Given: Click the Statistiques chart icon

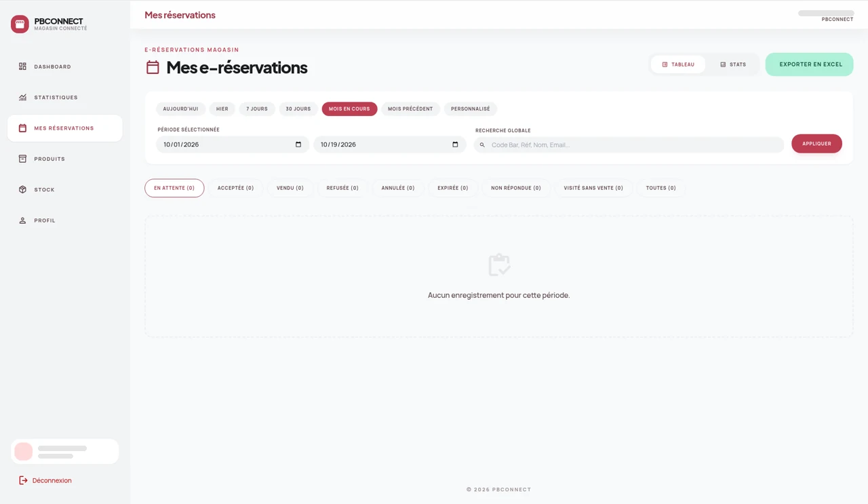Looking at the screenshot, I should [x=22, y=98].
